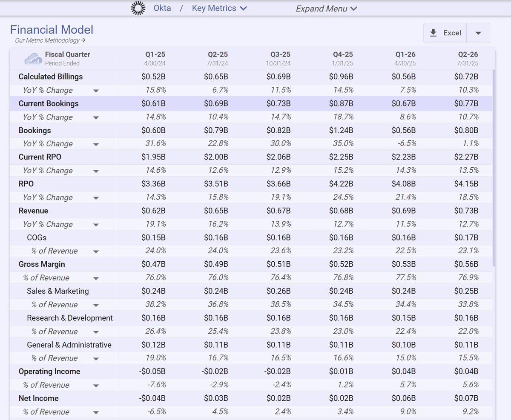
Task: Open Gross Margin % of Revenue dropdown
Action: (96, 278)
